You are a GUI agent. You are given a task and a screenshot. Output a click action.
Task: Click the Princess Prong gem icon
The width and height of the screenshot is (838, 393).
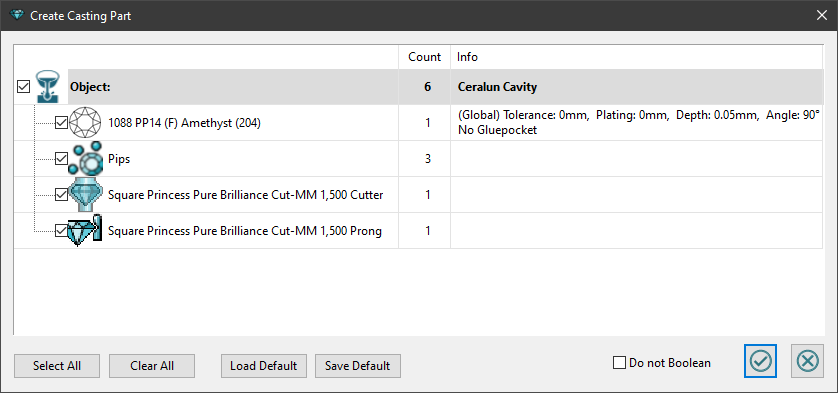[x=86, y=230]
